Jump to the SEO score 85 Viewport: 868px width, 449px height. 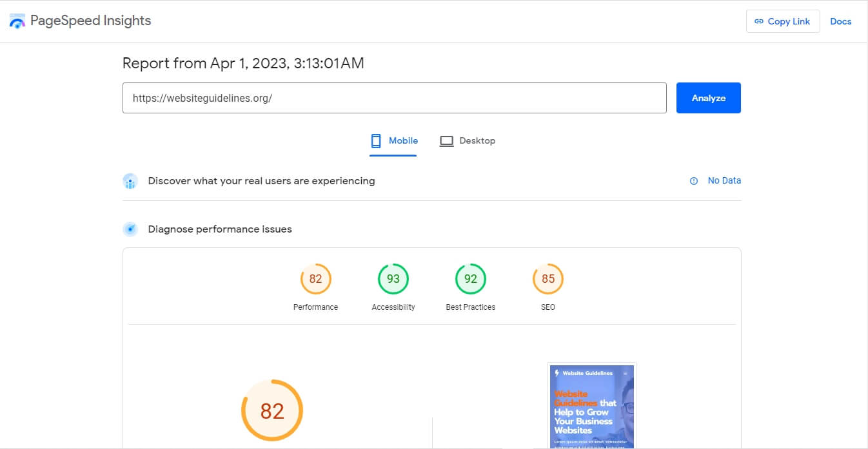tap(547, 279)
